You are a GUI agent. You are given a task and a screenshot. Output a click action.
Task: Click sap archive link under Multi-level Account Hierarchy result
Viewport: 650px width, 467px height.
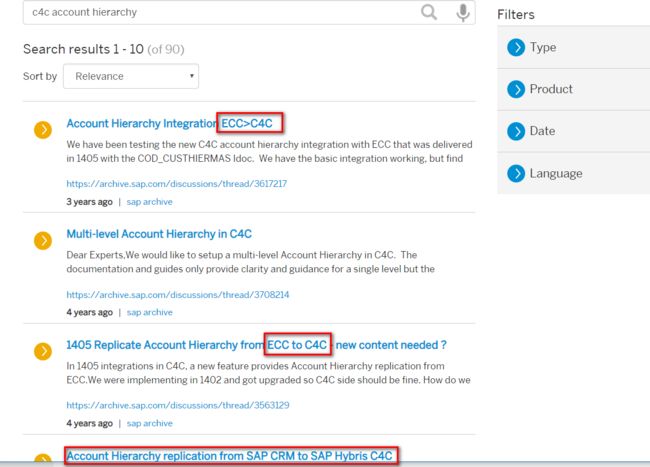[x=150, y=312]
